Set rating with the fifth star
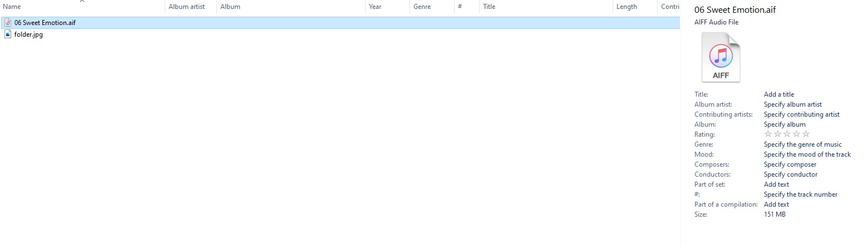The height and width of the screenshot is (245, 868). [x=806, y=134]
